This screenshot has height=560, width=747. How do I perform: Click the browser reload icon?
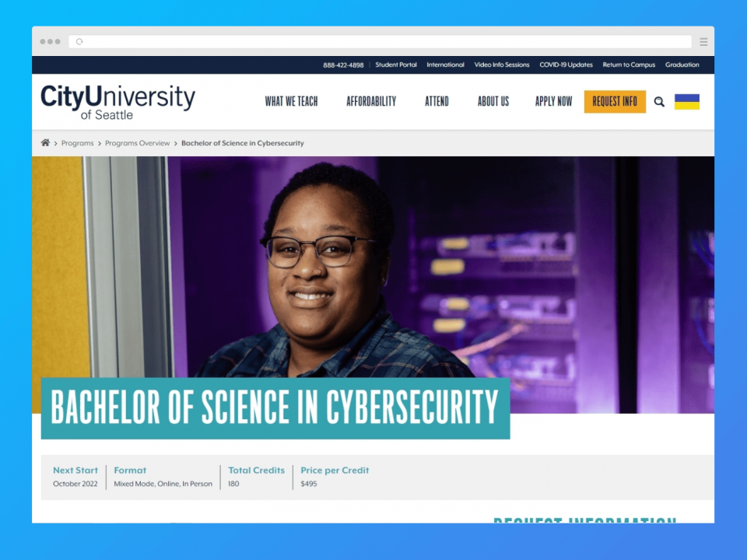point(79,42)
